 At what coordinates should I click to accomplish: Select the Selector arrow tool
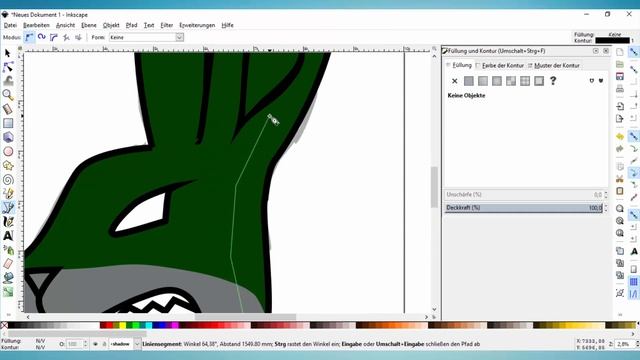pos(8,53)
